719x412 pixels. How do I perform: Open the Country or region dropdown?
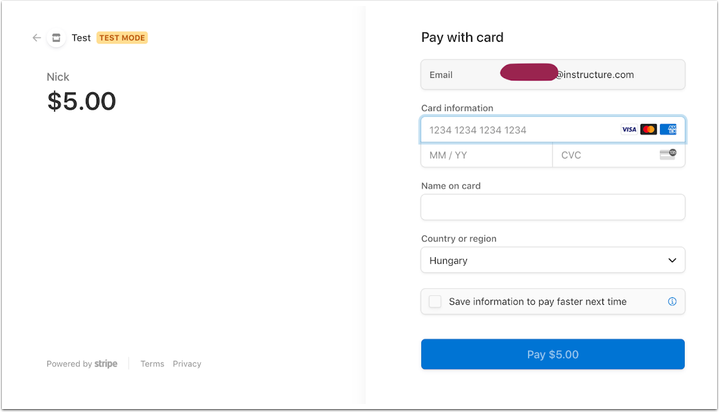point(553,260)
